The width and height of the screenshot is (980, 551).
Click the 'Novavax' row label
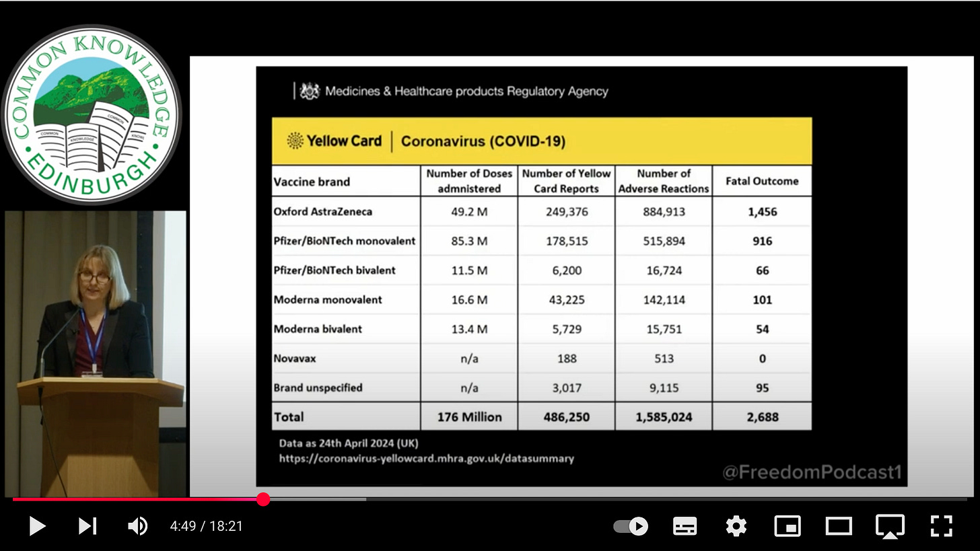pyautogui.click(x=295, y=359)
